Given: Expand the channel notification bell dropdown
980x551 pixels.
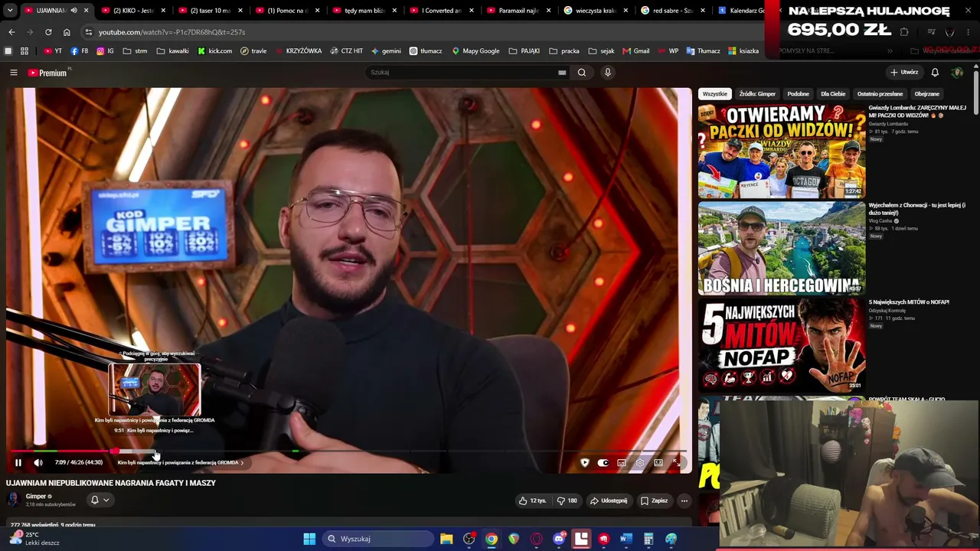Looking at the screenshot, I should pyautogui.click(x=100, y=500).
